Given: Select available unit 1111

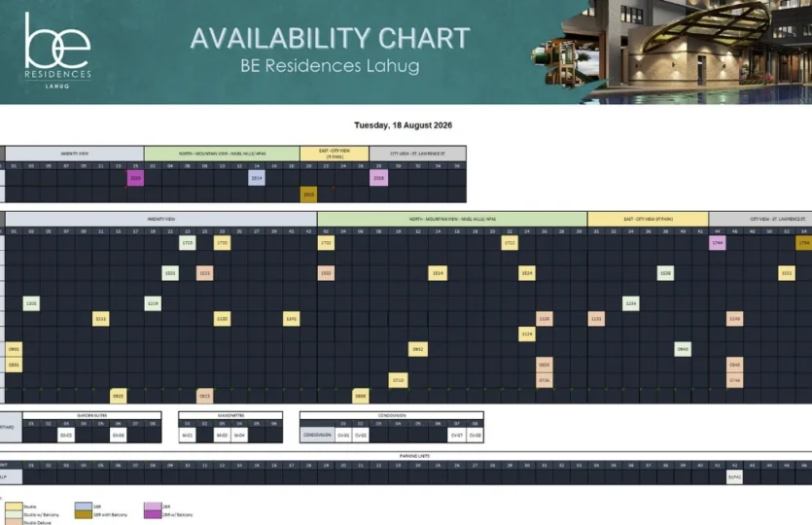Looking at the screenshot, I should (101, 319).
